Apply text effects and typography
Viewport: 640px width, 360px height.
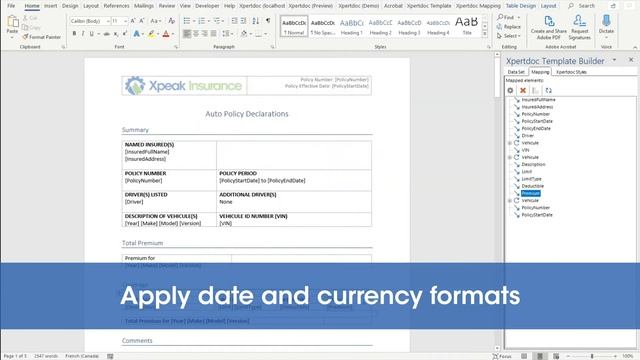136,34
